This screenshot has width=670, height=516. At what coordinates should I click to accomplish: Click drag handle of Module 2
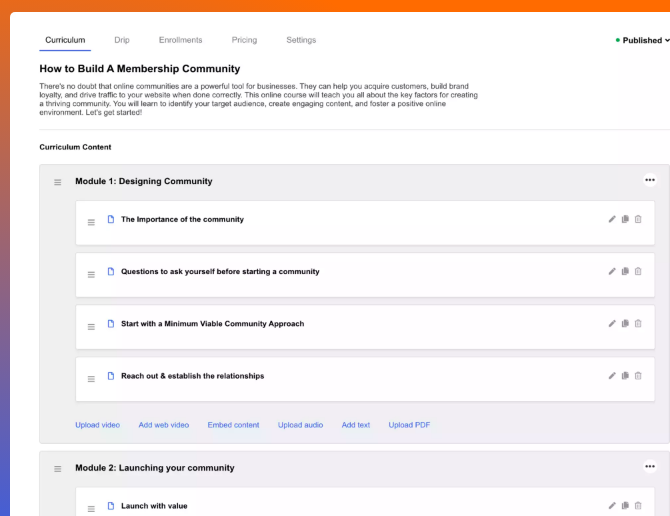[x=58, y=468]
